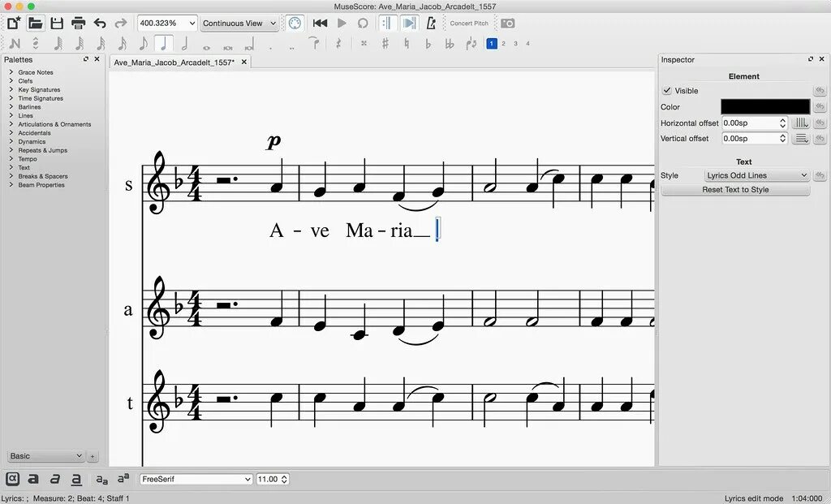Click Reset Text to Style button
The width and height of the screenshot is (831, 504).
(735, 190)
